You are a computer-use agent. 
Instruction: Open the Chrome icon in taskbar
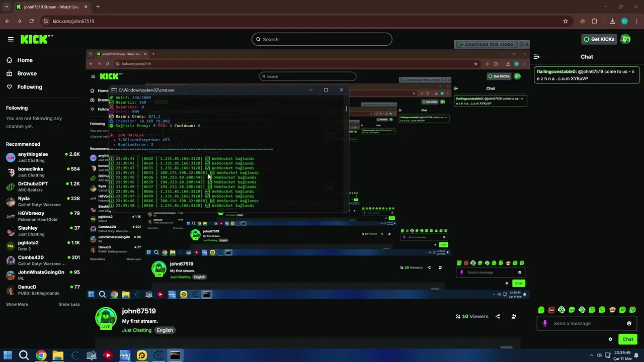(41, 355)
